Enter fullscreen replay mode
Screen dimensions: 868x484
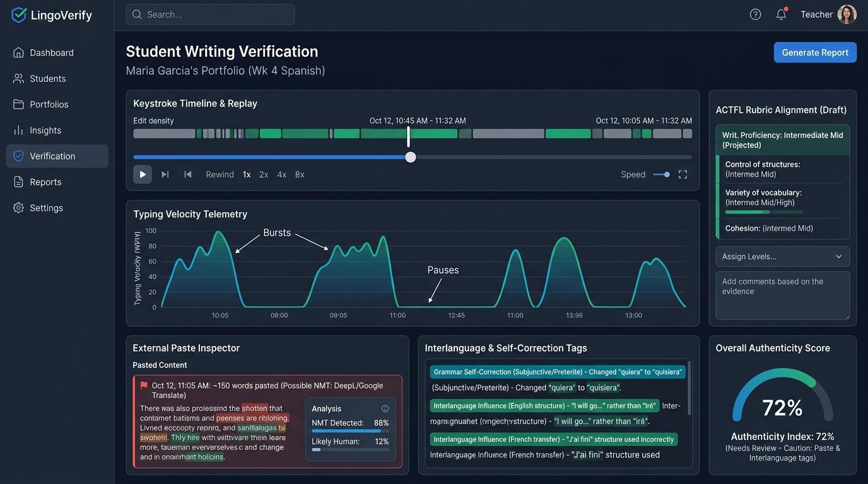(683, 175)
